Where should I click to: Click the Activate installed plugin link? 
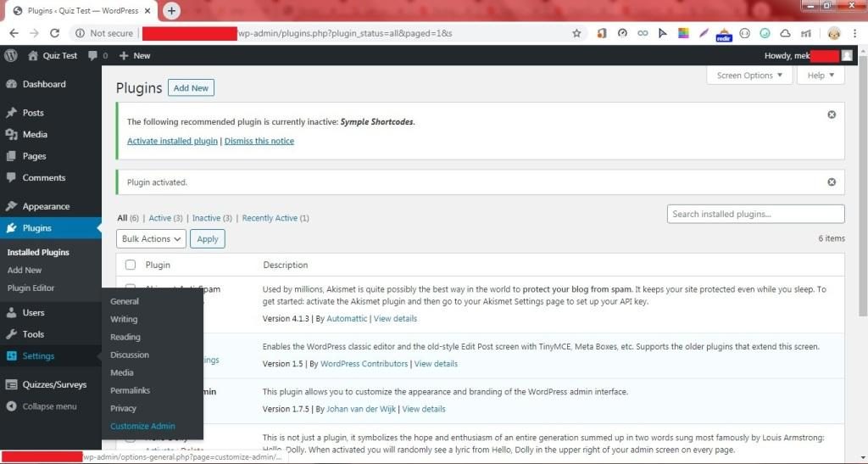pos(172,141)
